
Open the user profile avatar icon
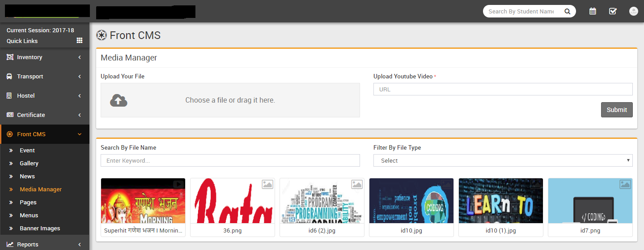coord(633,11)
